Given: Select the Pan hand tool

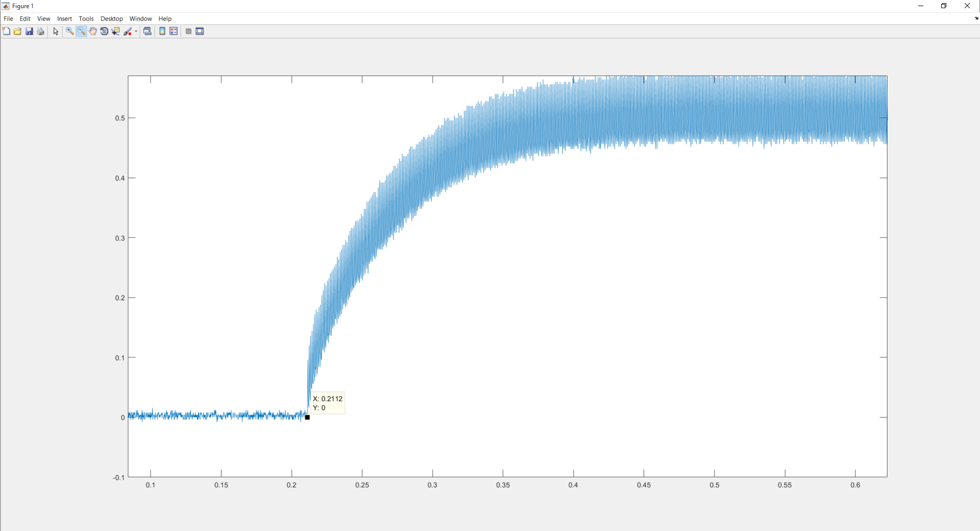Looking at the screenshot, I should pos(93,32).
